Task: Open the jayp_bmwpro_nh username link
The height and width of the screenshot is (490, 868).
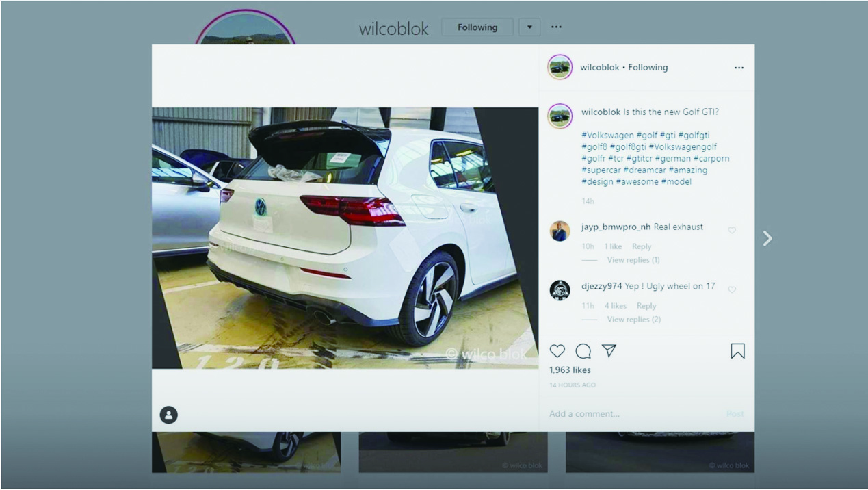Action: (616, 227)
